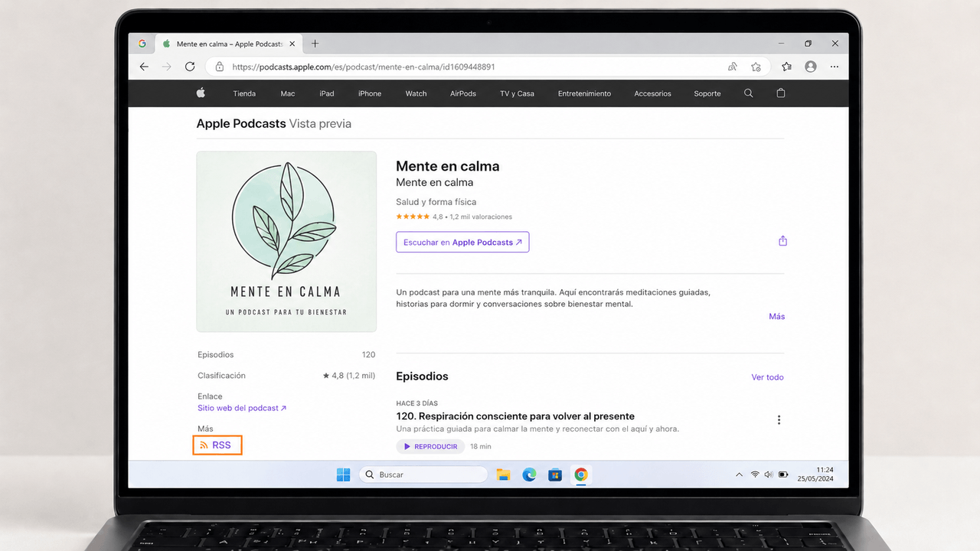Open the Soporte menu item

coord(707,93)
